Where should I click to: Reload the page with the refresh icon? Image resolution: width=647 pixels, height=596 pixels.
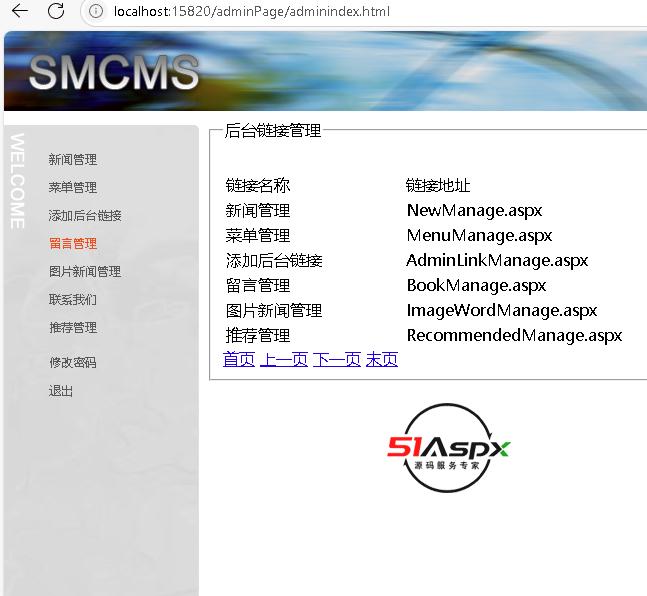click(56, 11)
